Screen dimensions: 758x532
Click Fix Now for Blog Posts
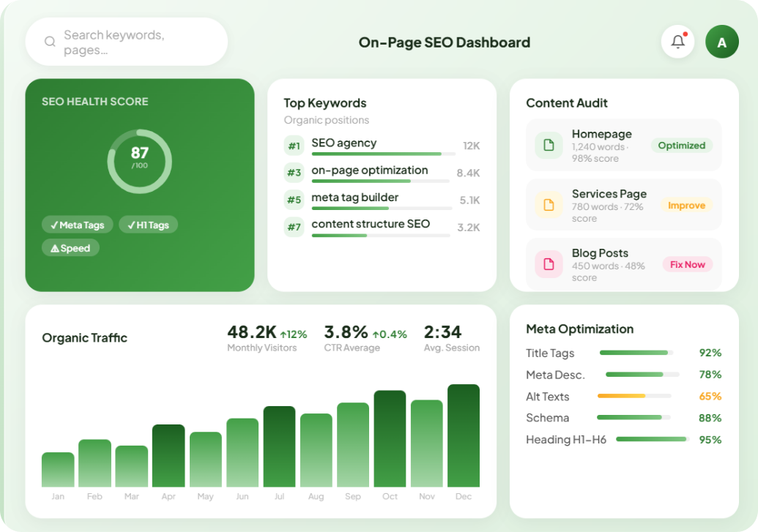[688, 264]
